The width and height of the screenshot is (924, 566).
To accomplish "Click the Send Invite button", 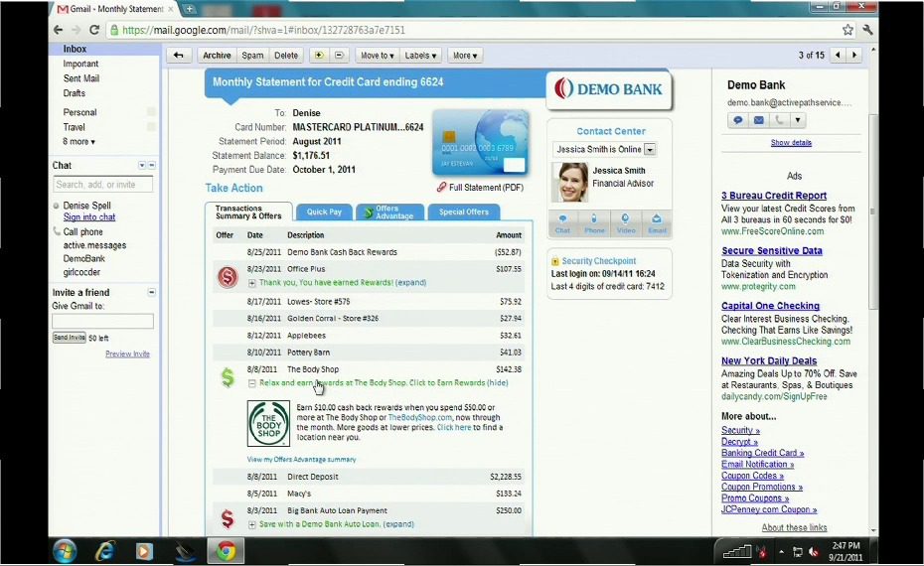I will coord(69,338).
